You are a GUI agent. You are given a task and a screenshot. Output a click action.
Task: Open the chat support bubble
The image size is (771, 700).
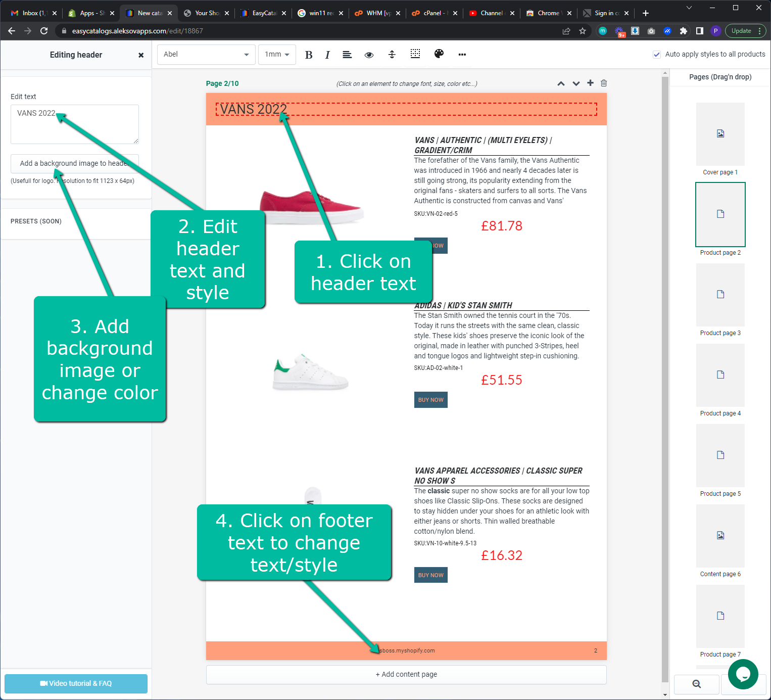[743, 674]
